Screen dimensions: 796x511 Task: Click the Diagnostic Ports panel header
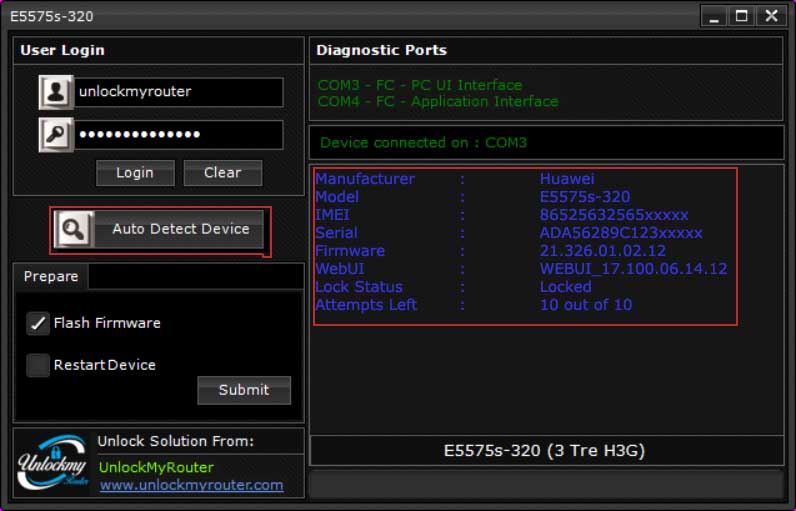coord(546,50)
